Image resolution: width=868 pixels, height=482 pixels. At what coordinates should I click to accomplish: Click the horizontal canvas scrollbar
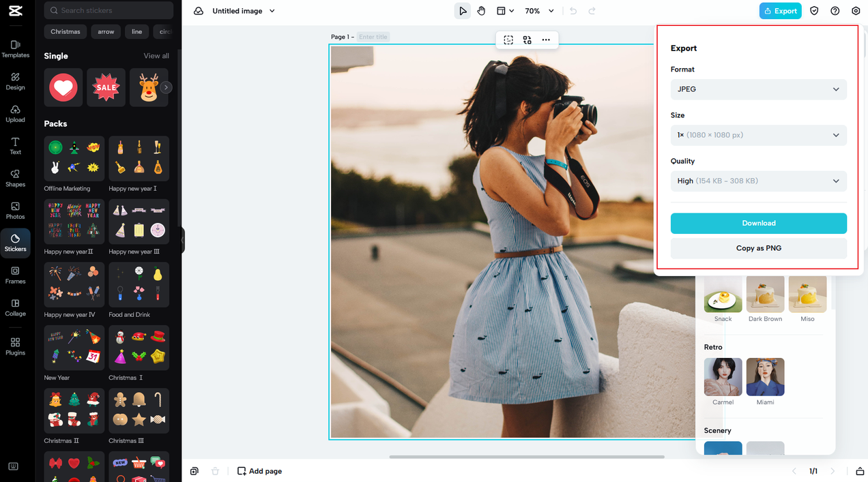click(527, 457)
